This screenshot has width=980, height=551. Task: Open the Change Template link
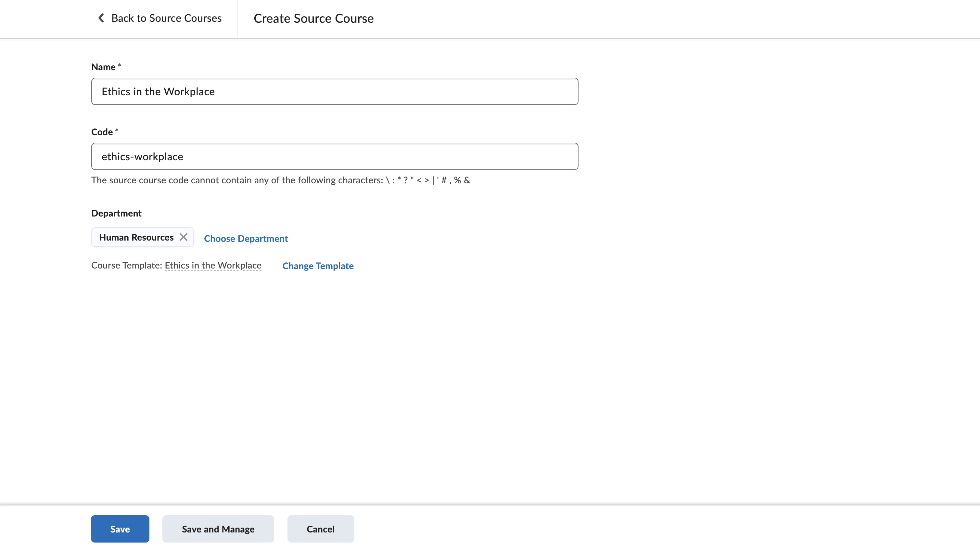(318, 266)
